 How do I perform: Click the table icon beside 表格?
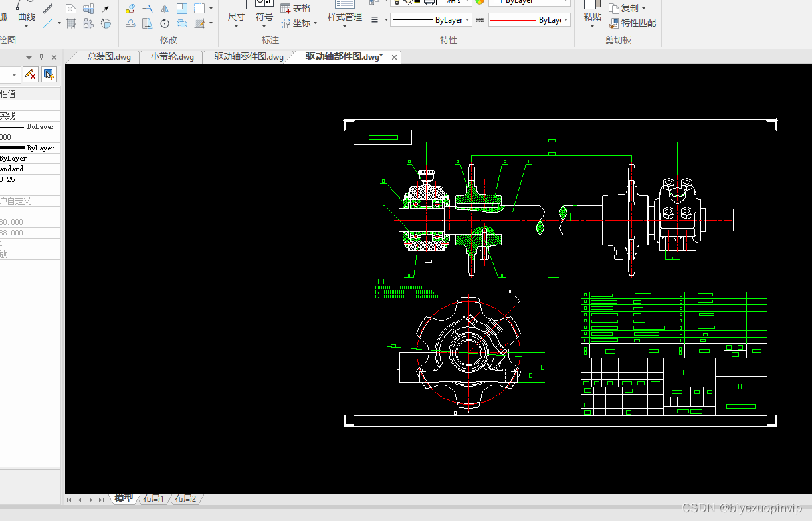[x=286, y=8]
